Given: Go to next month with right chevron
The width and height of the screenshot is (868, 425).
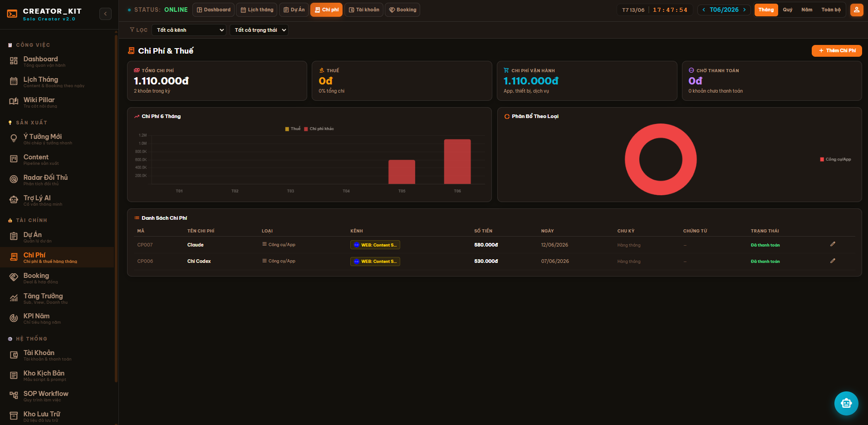Looking at the screenshot, I should 745,10.
